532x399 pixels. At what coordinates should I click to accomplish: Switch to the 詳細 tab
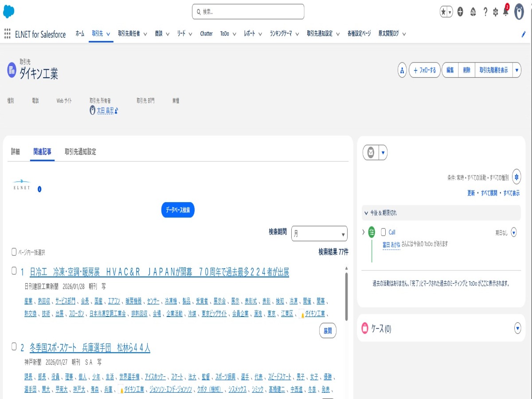(16, 152)
